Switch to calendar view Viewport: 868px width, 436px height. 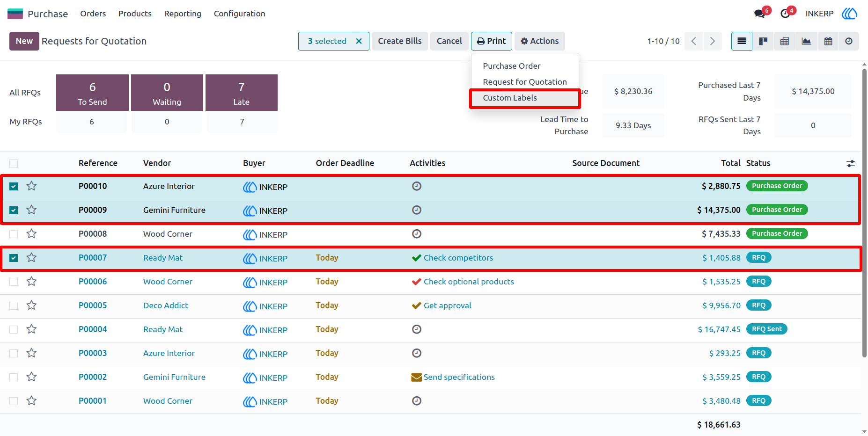[828, 41]
